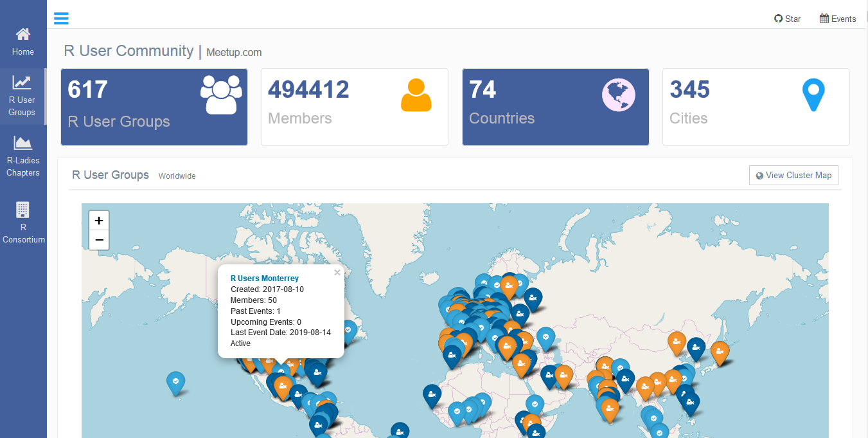Click the 'Past Events: 1' popup text

click(256, 311)
